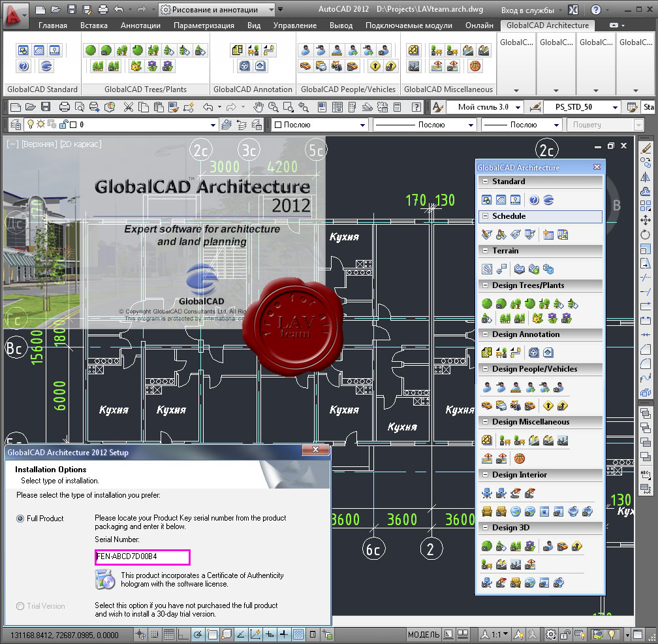Open the layer 0 dropdown list
658x644 pixels.
(213, 125)
